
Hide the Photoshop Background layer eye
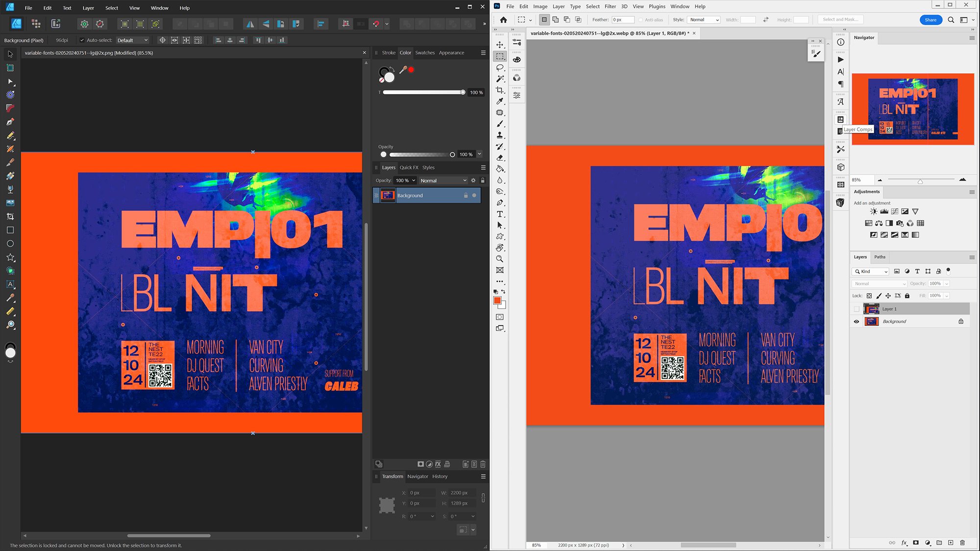click(857, 322)
